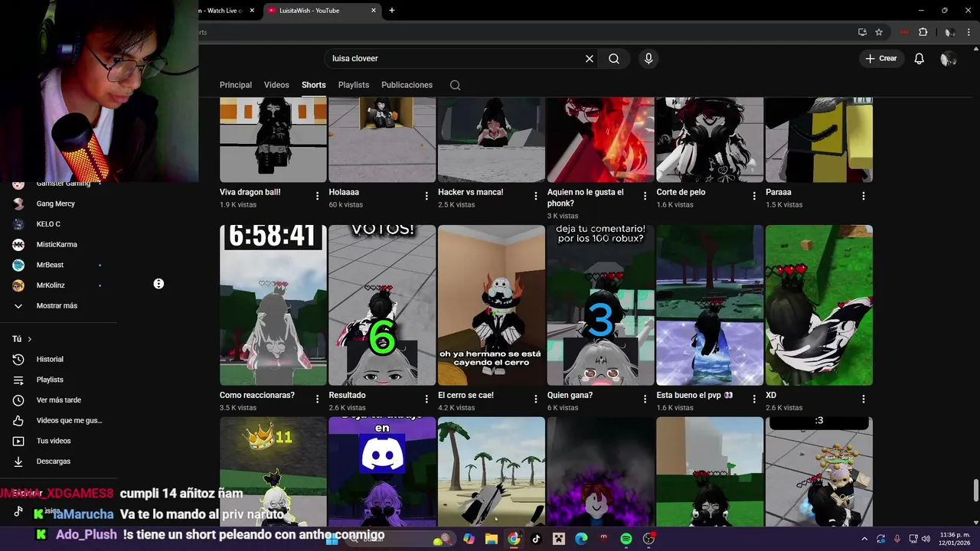Open Spotify from the taskbar
980x551 pixels.
[x=626, y=539]
